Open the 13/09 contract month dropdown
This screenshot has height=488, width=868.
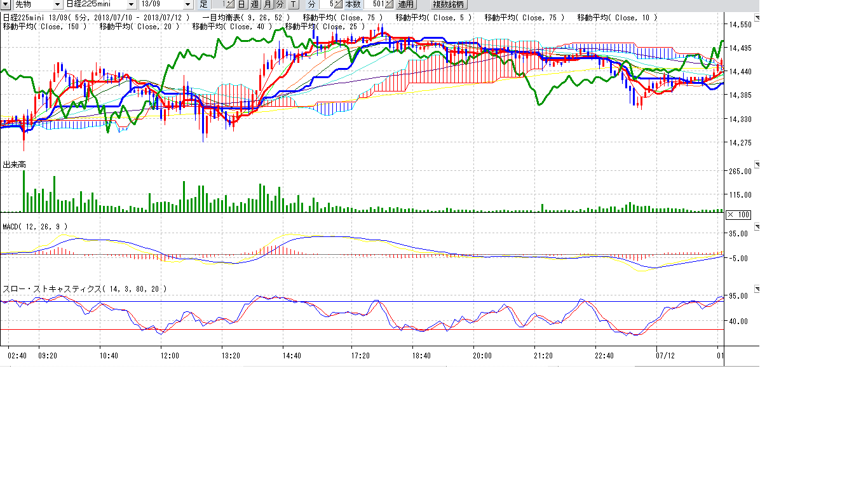(187, 4)
